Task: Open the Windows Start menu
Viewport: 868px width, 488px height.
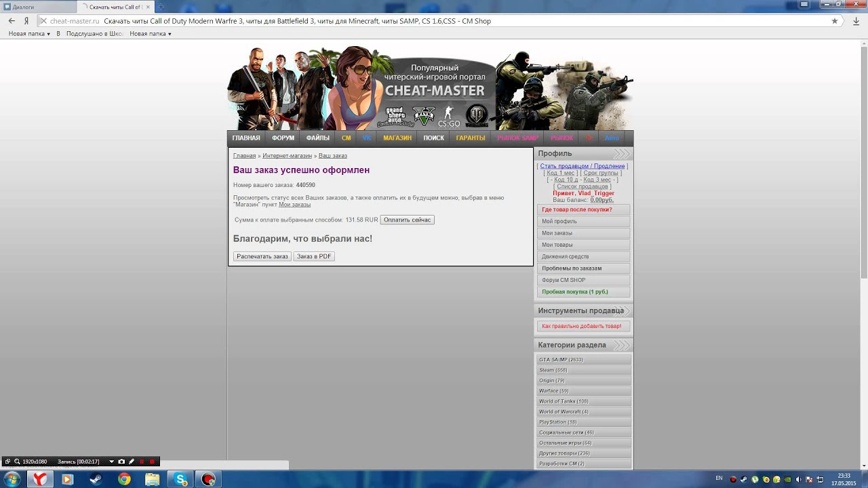Action: click(x=12, y=479)
